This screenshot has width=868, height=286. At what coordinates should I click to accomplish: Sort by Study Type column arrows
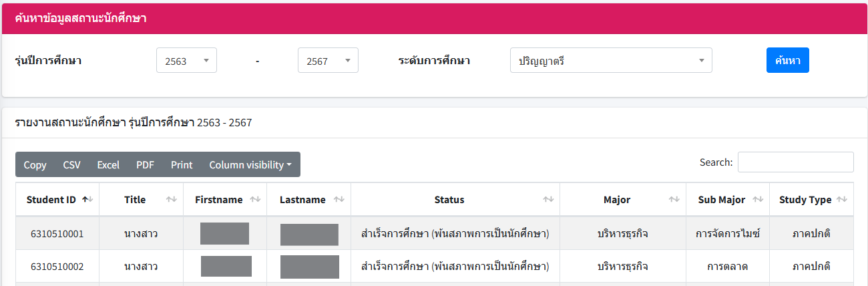tap(841, 200)
